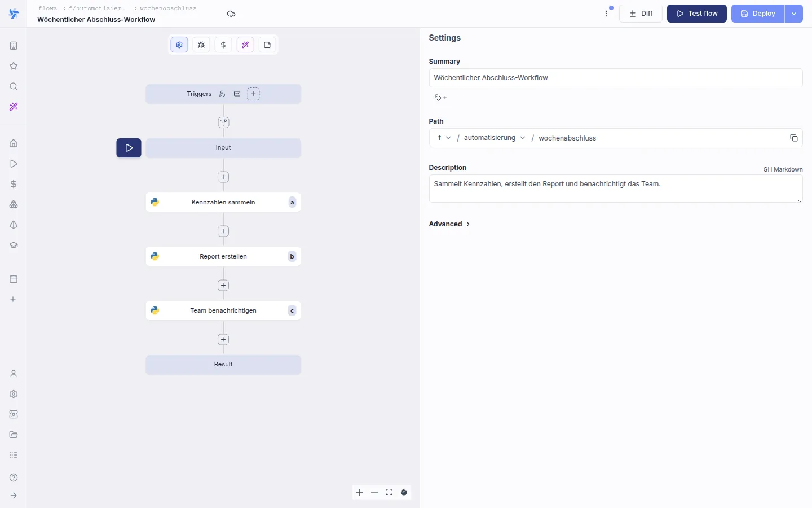Open the graduation cap tutorials icon

(x=14, y=245)
